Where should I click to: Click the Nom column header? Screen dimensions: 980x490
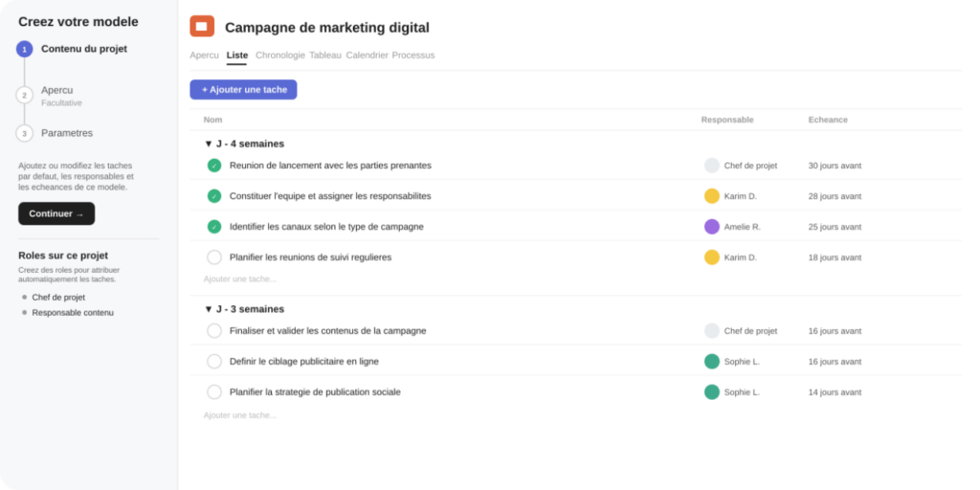click(x=212, y=120)
